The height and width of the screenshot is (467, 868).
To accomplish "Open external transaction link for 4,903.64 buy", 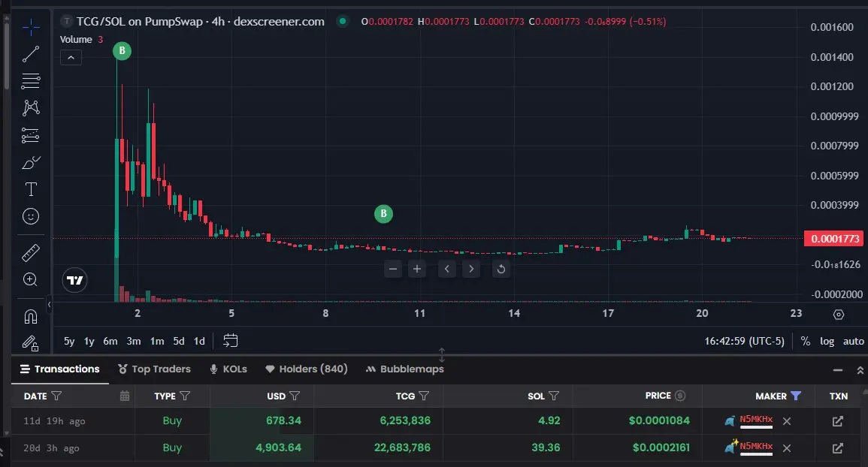I will pos(837,447).
